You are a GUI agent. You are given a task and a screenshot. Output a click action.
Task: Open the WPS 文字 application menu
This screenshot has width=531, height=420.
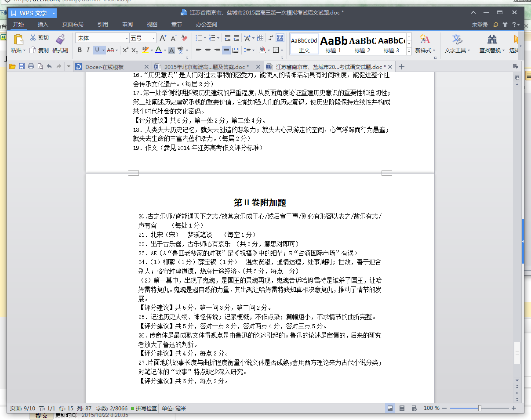(32, 13)
